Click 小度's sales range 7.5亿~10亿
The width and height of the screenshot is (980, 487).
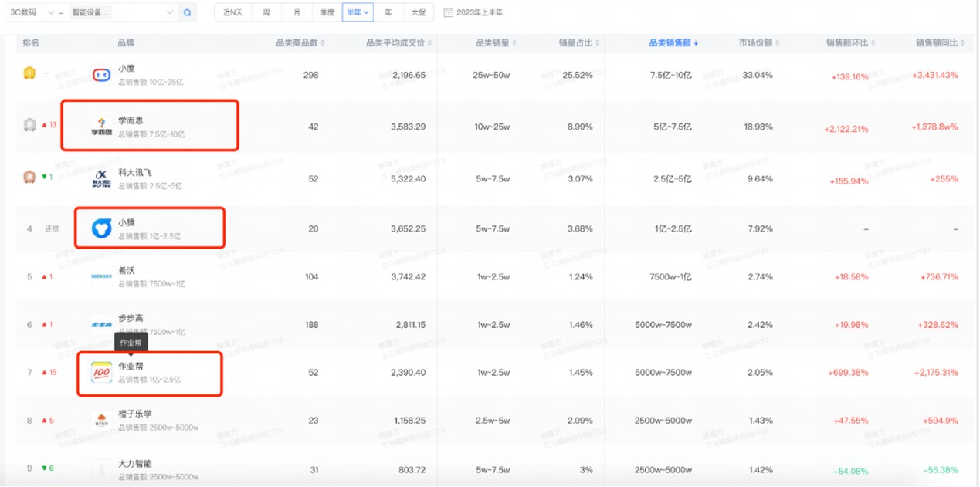[672, 75]
